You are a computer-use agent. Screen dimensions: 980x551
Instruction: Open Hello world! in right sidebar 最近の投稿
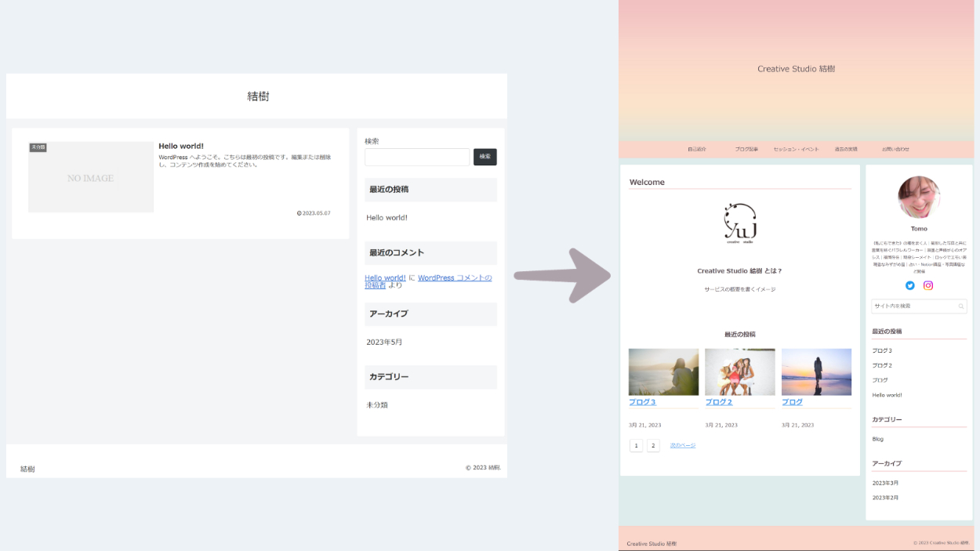click(x=887, y=395)
